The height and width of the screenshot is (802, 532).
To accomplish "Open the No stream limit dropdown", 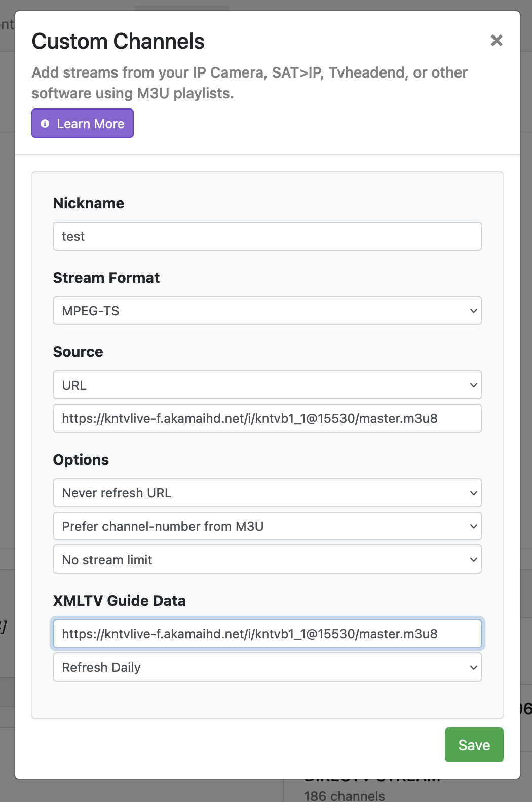I will tap(267, 560).
